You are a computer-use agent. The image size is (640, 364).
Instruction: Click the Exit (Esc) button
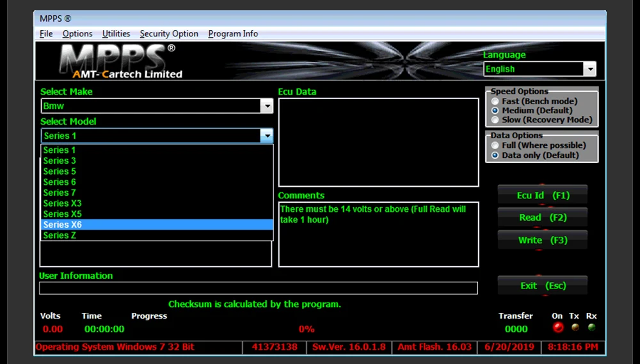[x=543, y=286]
